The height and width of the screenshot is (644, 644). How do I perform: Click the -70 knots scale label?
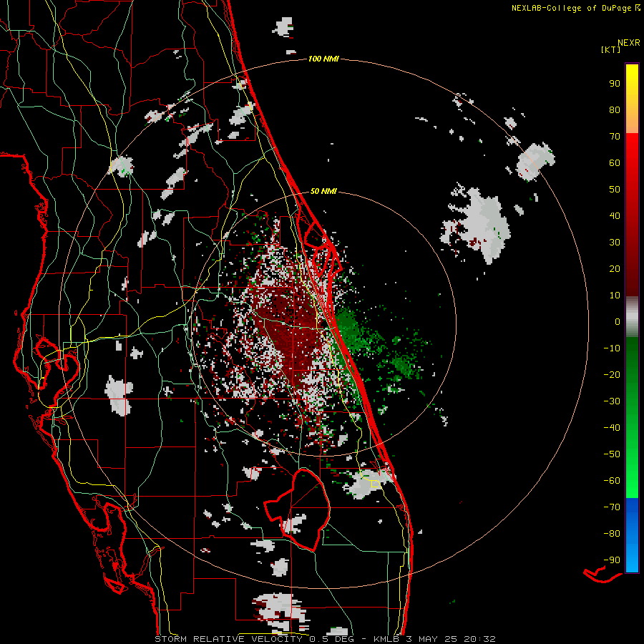(612, 507)
